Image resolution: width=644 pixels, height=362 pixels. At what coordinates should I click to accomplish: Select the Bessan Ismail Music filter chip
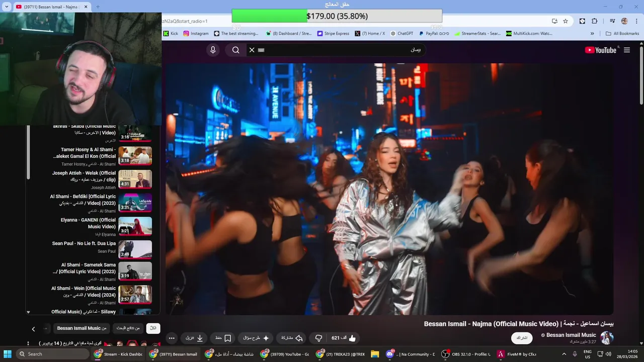pos(82,328)
